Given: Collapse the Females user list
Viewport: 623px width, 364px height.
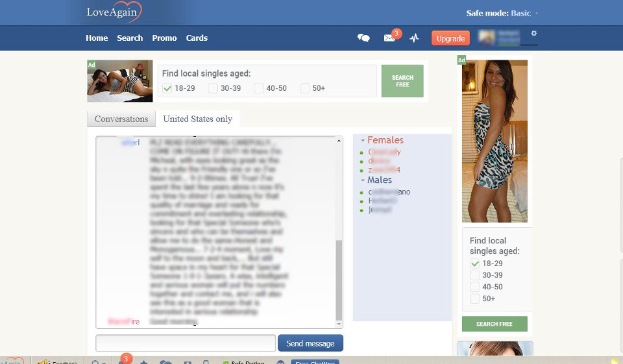Looking at the screenshot, I should 363,140.
